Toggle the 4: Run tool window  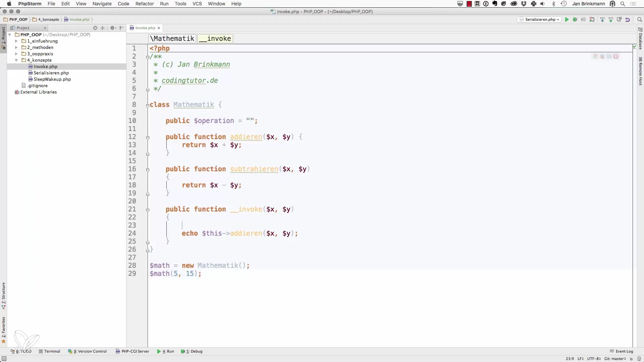(x=165, y=351)
